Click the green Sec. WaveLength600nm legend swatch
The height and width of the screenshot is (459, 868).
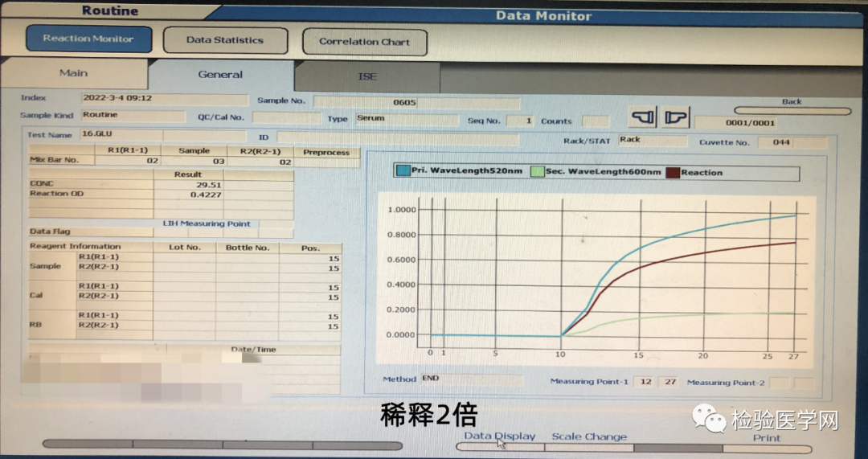point(537,172)
